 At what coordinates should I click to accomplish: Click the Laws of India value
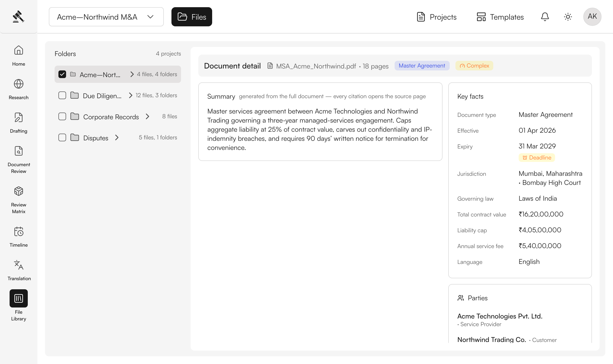tap(538, 198)
